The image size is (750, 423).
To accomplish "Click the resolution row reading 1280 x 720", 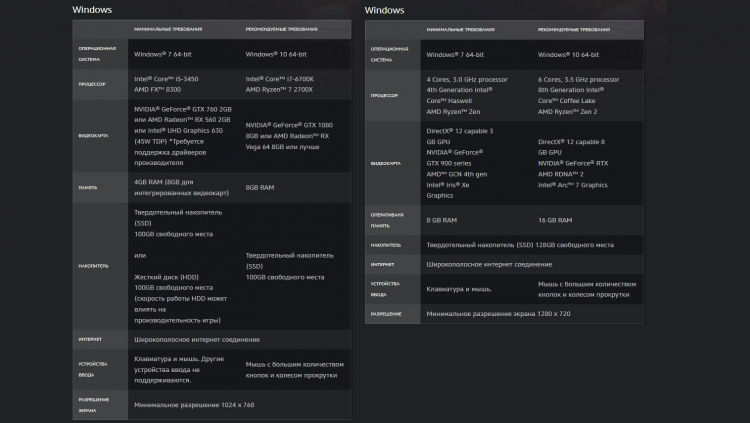I will pyautogui.click(x=499, y=314).
